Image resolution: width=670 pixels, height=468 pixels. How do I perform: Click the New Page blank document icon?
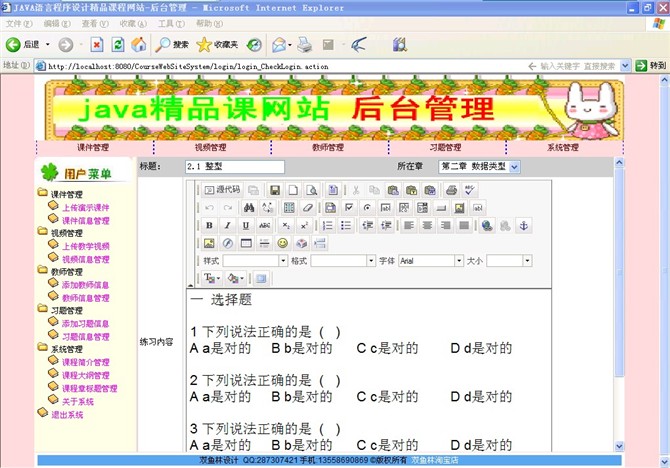293,190
